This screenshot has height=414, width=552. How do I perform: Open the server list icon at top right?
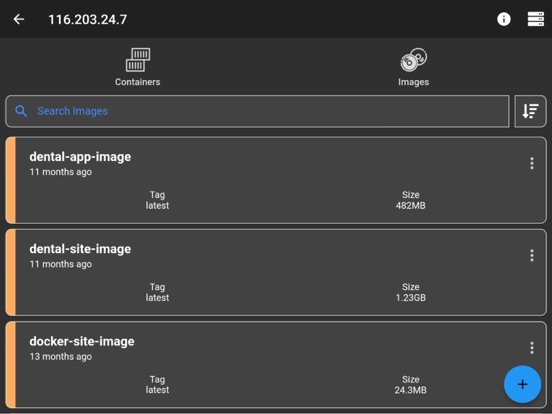pyautogui.click(x=536, y=19)
